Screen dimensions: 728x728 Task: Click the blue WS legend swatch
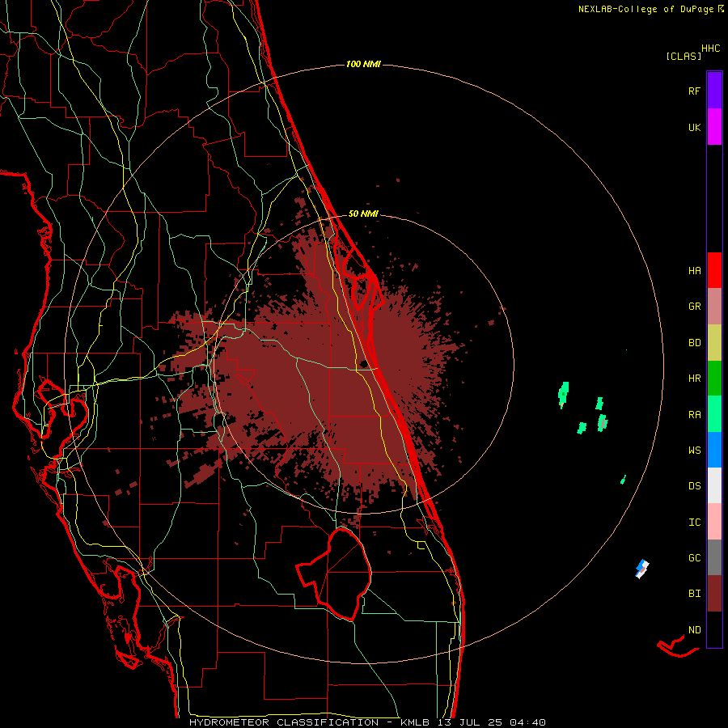pyautogui.click(x=714, y=450)
